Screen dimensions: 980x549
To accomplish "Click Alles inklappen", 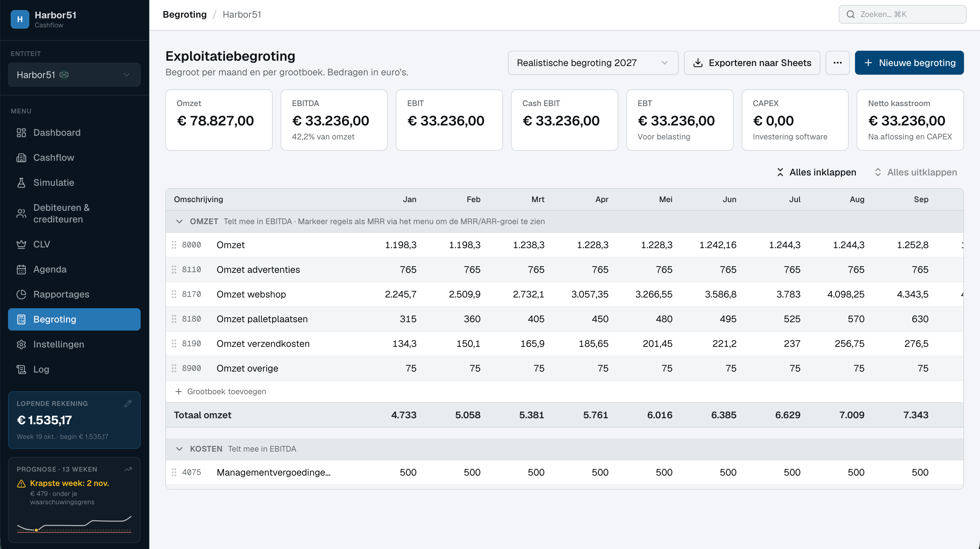I will coord(816,172).
